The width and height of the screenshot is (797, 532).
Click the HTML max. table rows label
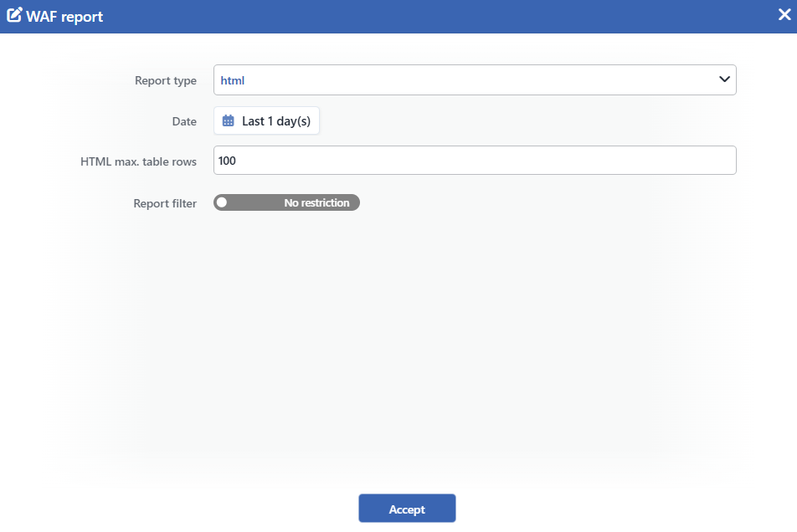tap(138, 161)
